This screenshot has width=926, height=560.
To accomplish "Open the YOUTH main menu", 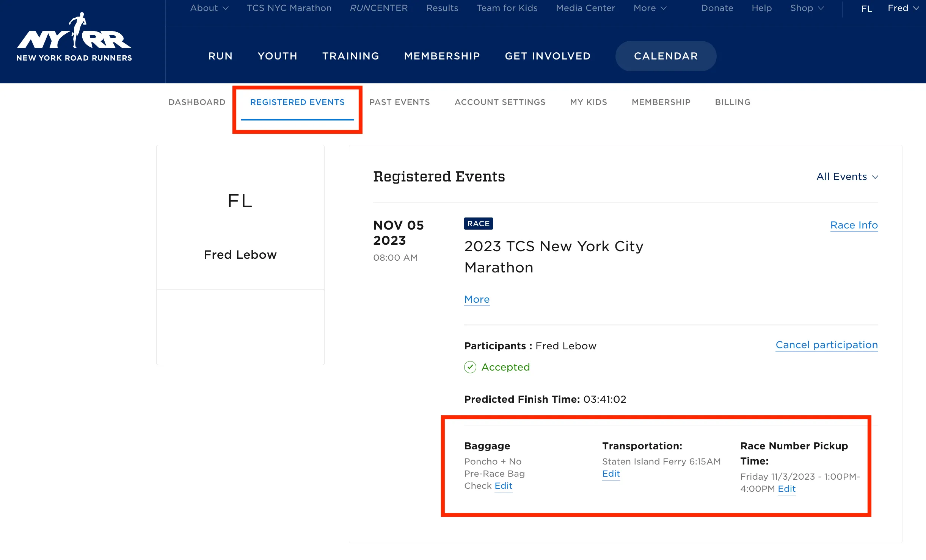I will tap(278, 56).
